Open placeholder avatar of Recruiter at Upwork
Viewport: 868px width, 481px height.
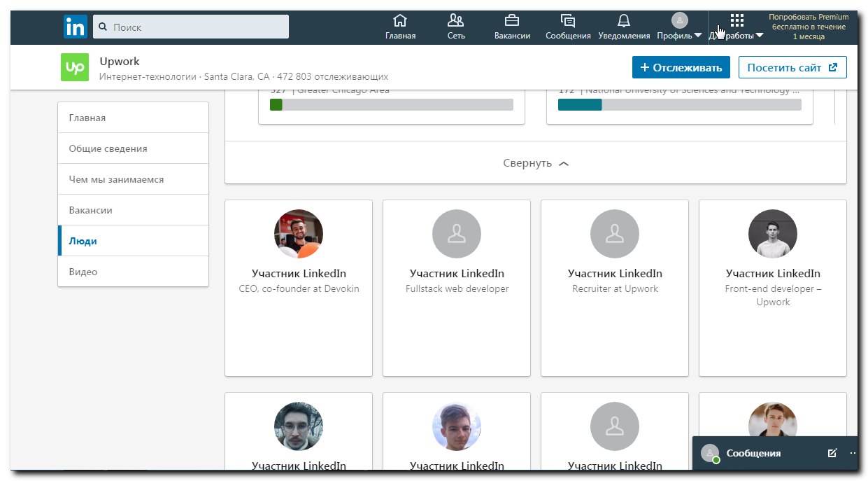[615, 234]
